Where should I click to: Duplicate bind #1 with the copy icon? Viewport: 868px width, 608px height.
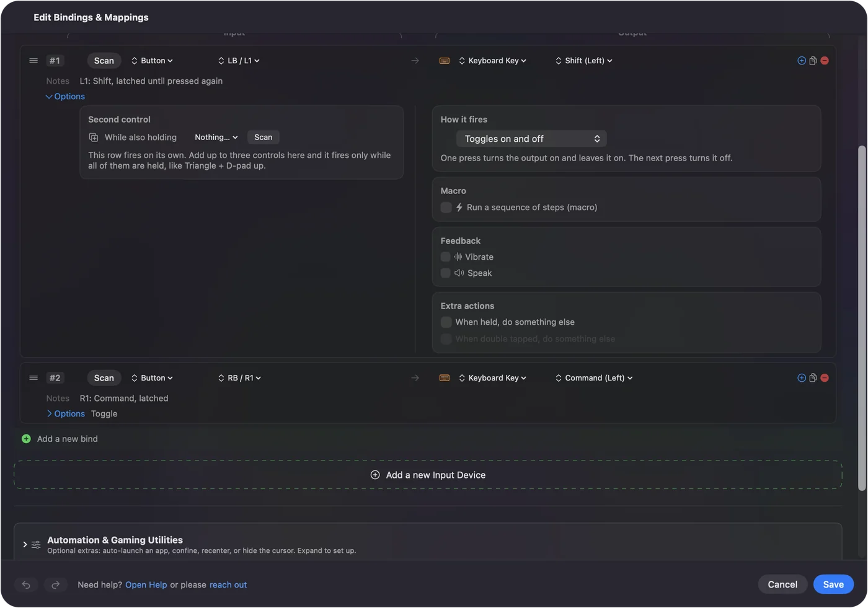coord(813,61)
